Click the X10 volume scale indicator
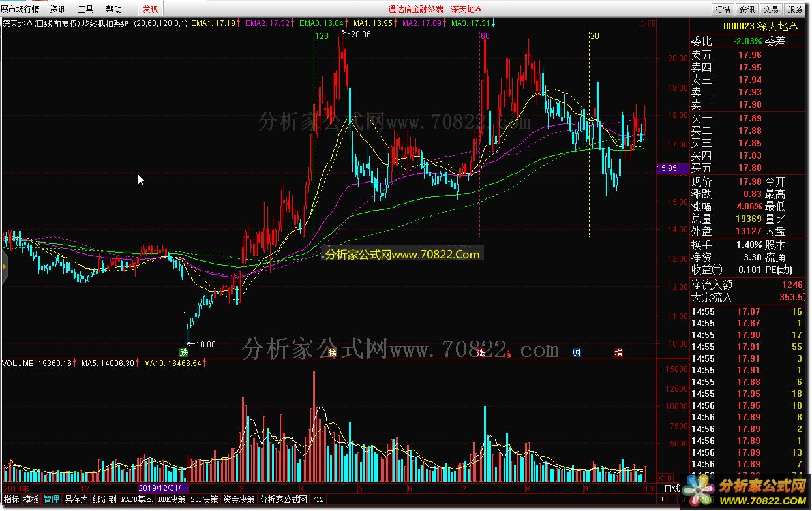This screenshot has height=511, width=812. (x=664, y=478)
